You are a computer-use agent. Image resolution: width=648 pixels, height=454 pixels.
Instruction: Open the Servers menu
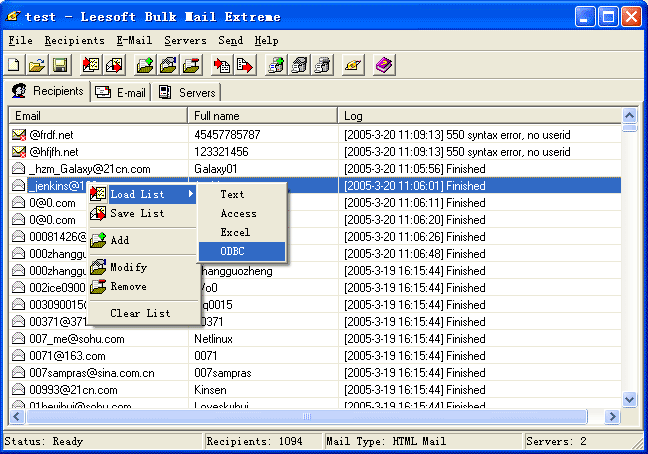(185, 40)
